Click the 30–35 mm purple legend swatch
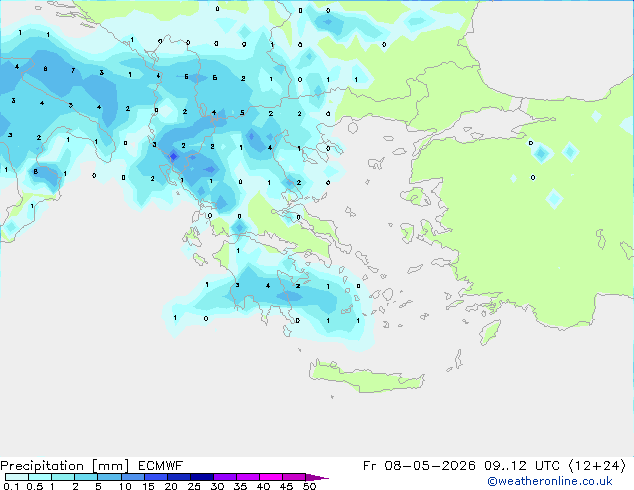Screen dimensions: 634x490 (x=224, y=477)
